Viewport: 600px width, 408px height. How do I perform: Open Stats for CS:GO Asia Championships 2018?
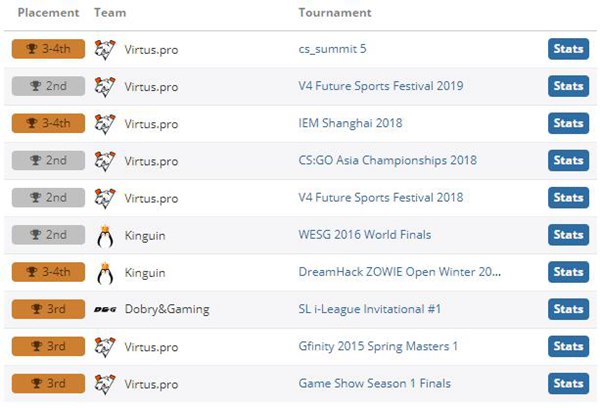click(x=568, y=160)
